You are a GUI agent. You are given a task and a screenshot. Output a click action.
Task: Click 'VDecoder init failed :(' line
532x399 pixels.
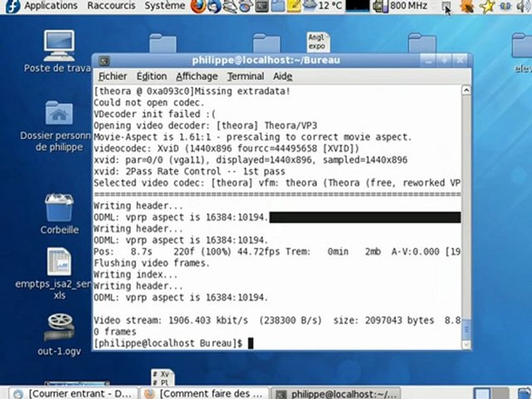click(x=155, y=114)
